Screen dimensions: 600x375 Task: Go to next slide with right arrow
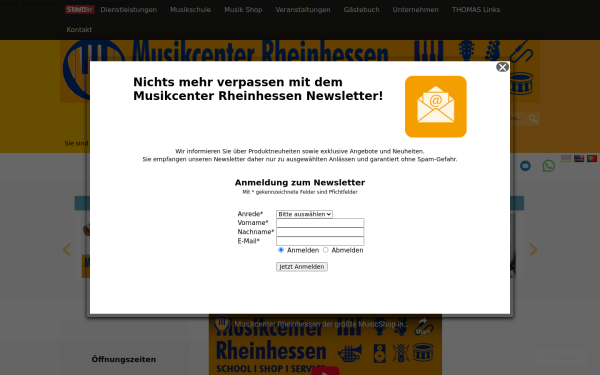[533, 250]
